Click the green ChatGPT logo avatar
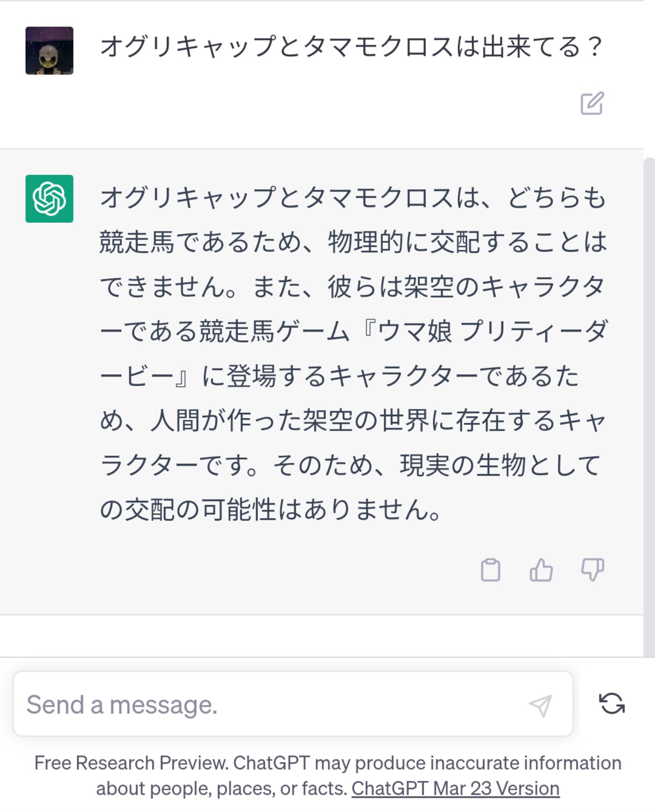 point(49,199)
